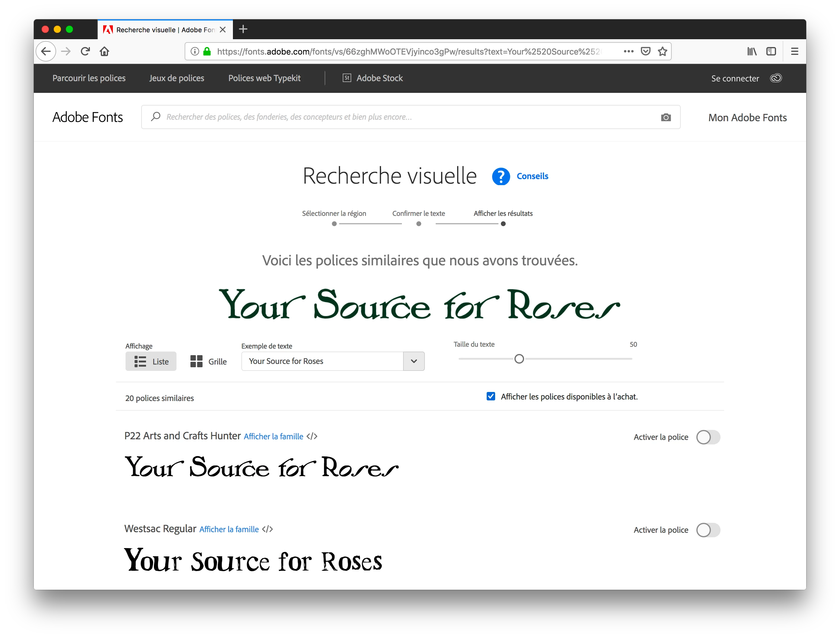The image size is (840, 638).
Task: Uncheck Afficher les polices disponibles à l'achat
Action: 491,396
